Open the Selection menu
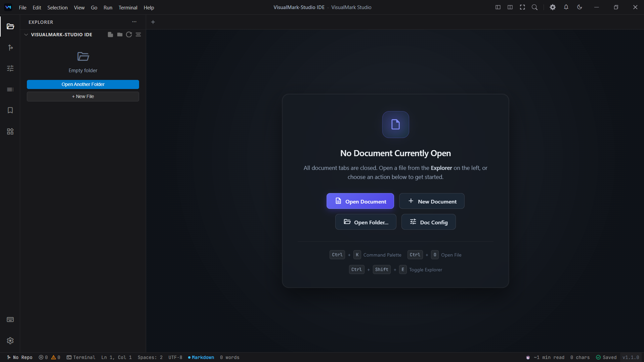 coord(57,7)
